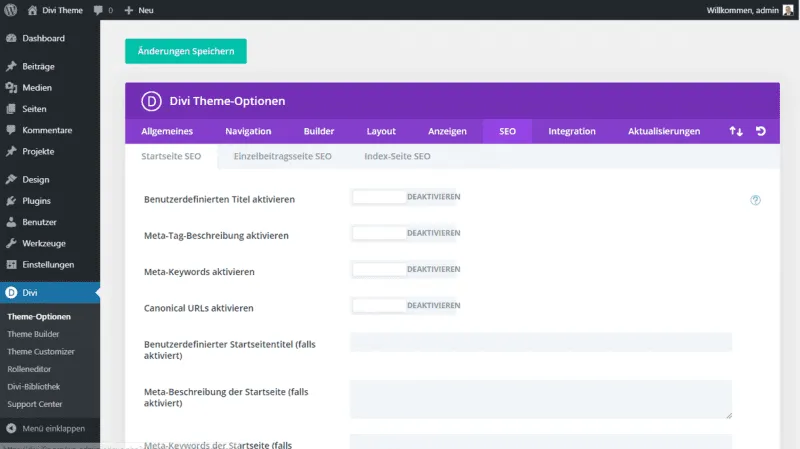Click the Seiten pages icon
Screen dimensions: 800x449
pyautogui.click(x=11, y=109)
